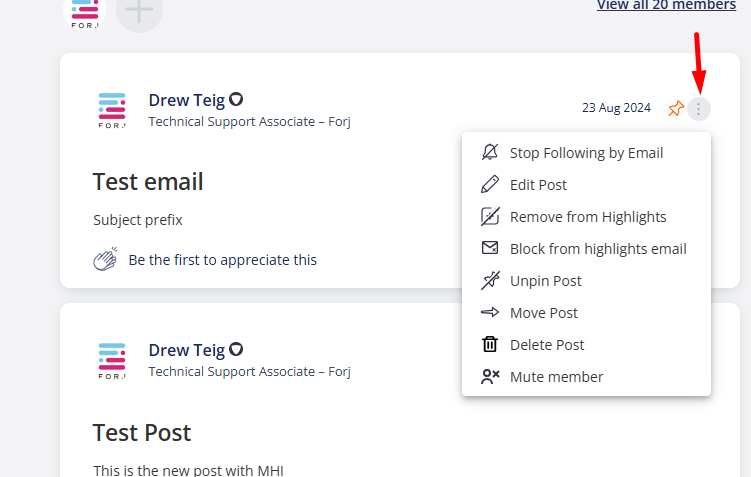Click the plus button to add member
751x477 pixels.
(139, 10)
